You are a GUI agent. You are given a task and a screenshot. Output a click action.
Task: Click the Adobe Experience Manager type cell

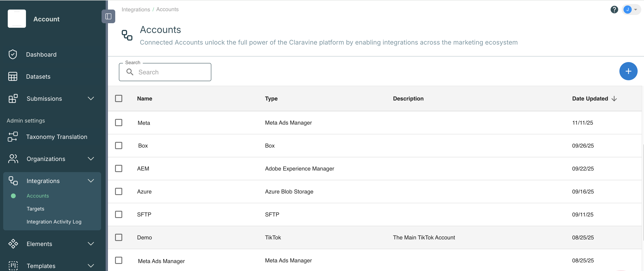299,168
